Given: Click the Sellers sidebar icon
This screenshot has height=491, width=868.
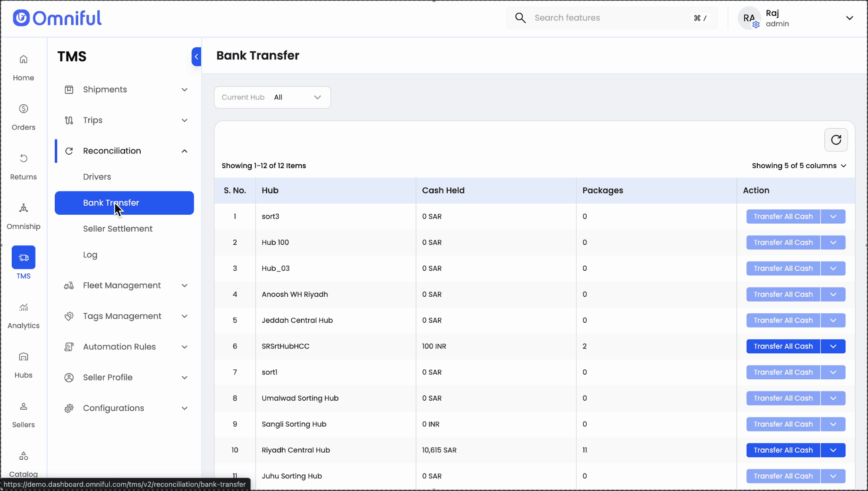Looking at the screenshot, I should 23,407.
